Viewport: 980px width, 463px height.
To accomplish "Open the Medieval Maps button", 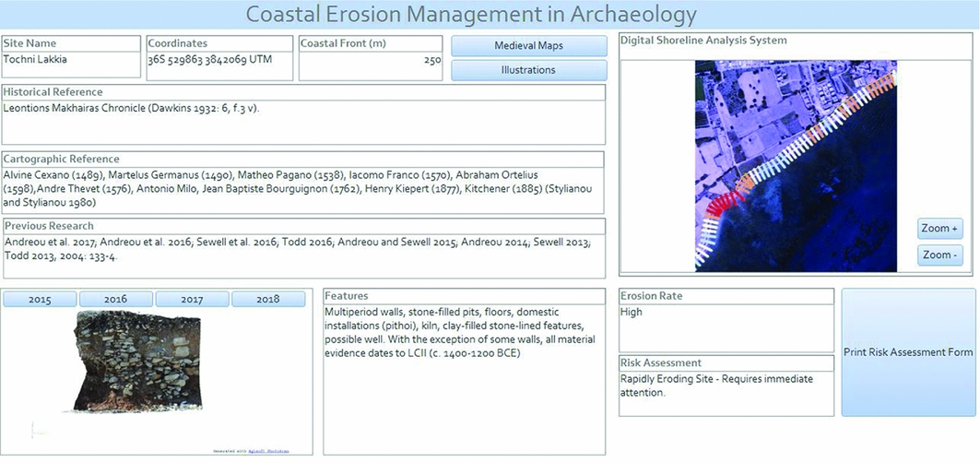I will 528,45.
